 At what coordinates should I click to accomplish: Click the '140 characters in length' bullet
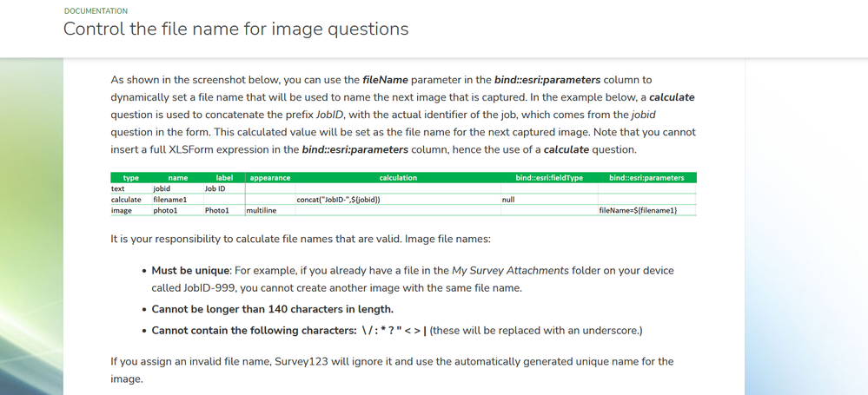click(272, 309)
